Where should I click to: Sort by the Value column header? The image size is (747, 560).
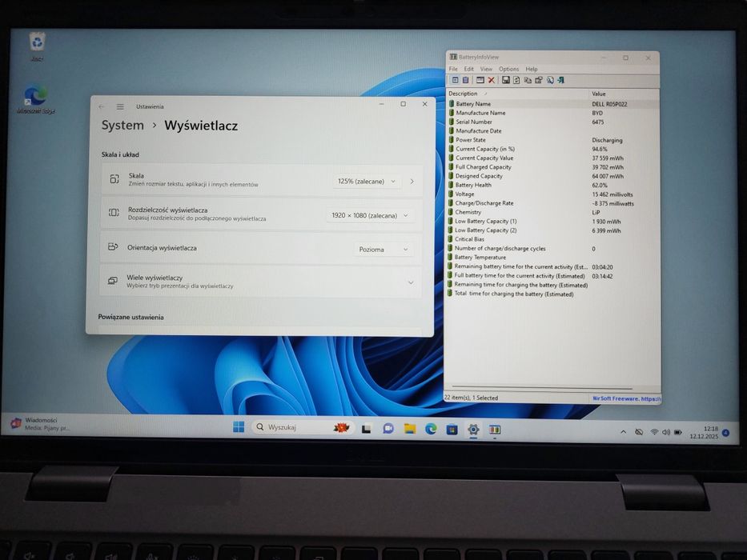pyautogui.click(x=624, y=94)
